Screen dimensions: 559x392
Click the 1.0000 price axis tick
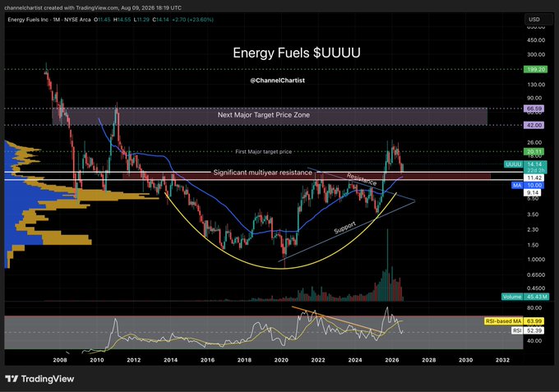tap(536, 260)
